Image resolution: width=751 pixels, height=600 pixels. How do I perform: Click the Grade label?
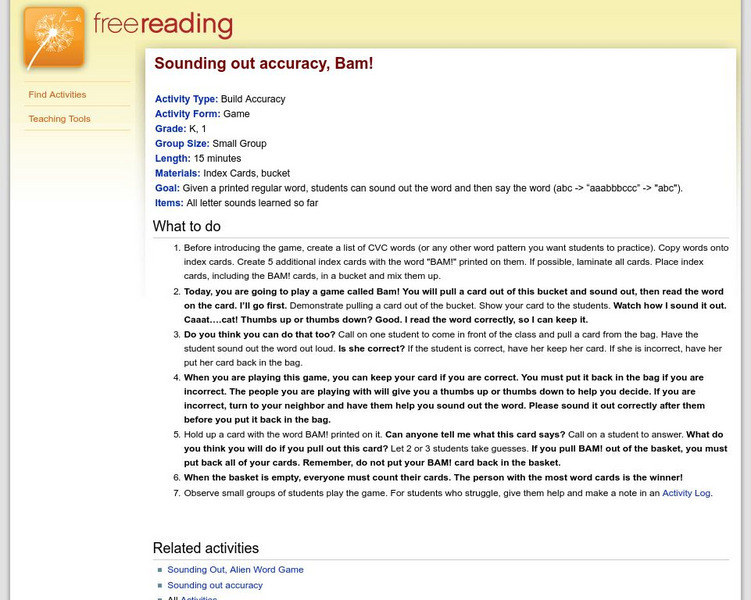coord(170,129)
